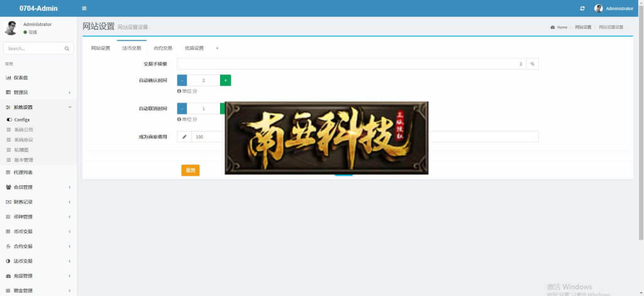Click the search magnifier icon in sidebar
The image size is (644, 296).
(x=67, y=48)
